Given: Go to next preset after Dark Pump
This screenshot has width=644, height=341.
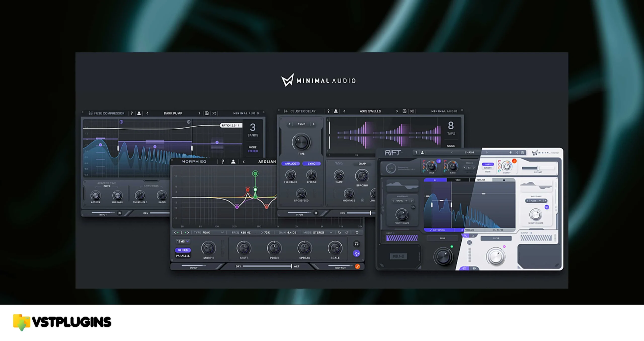Looking at the screenshot, I should coord(199,113).
